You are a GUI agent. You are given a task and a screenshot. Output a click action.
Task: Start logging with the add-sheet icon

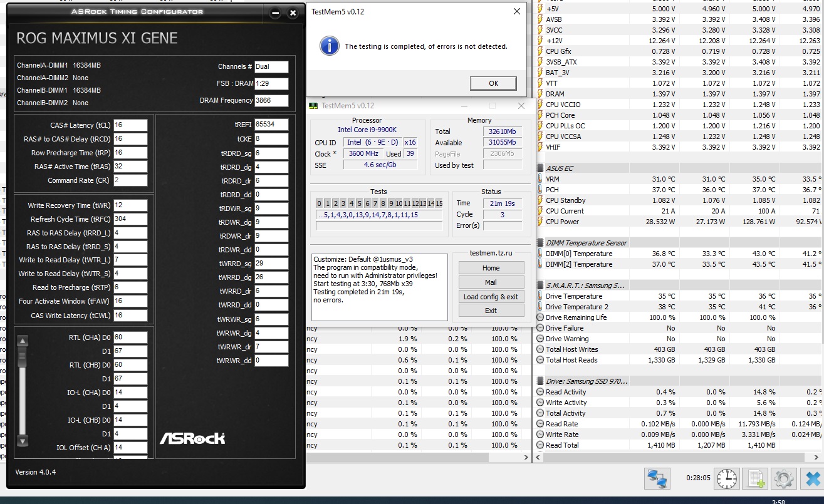click(754, 479)
